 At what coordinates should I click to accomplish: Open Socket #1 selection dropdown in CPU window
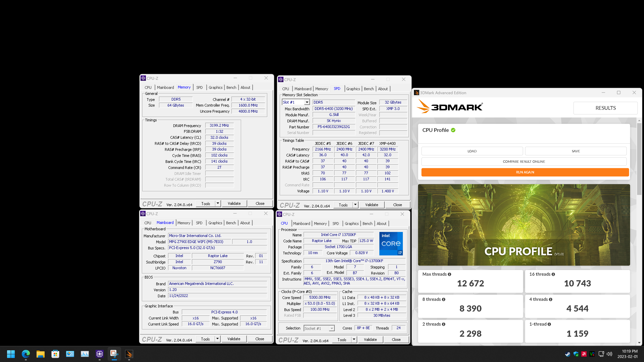click(319, 328)
